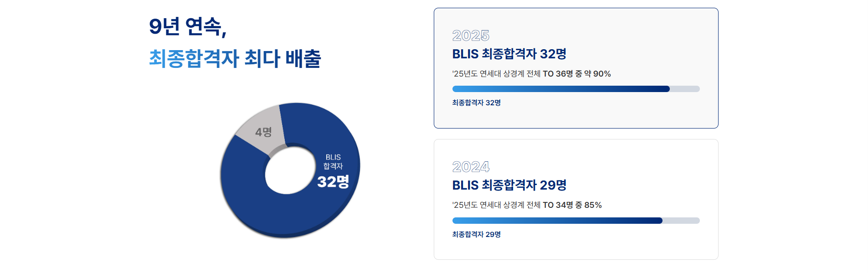Click the BLIS 최종합격자 29명 card title
The width and height of the screenshot is (868, 273).
(509, 185)
